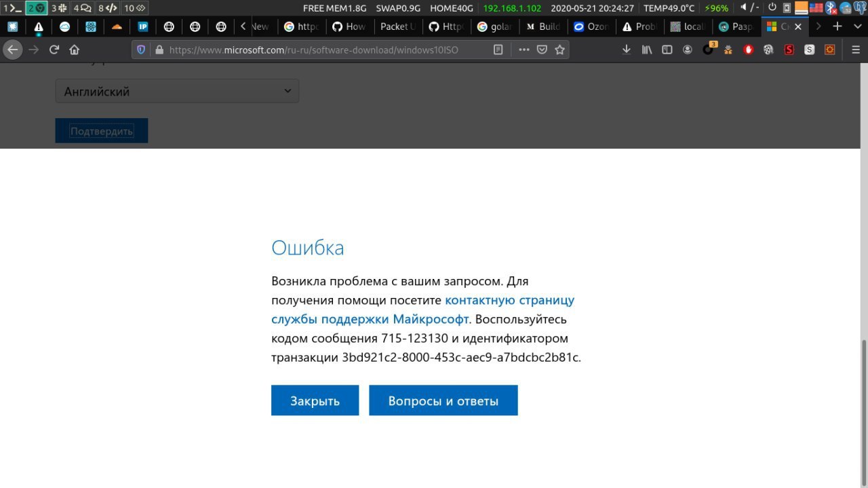Viewport: 868px width, 488px height.
Task: Switch to workspace 4 chat
Action: (x=82, y=8)
